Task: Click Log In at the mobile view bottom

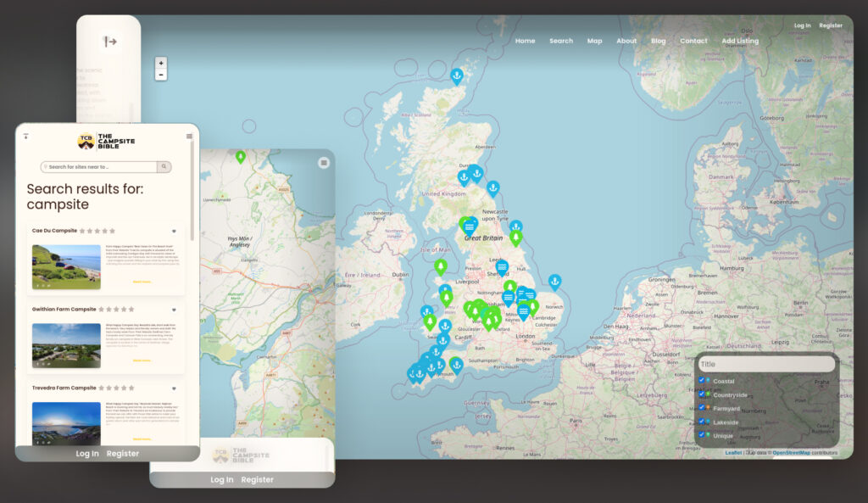Action: [x=87, y=454]
